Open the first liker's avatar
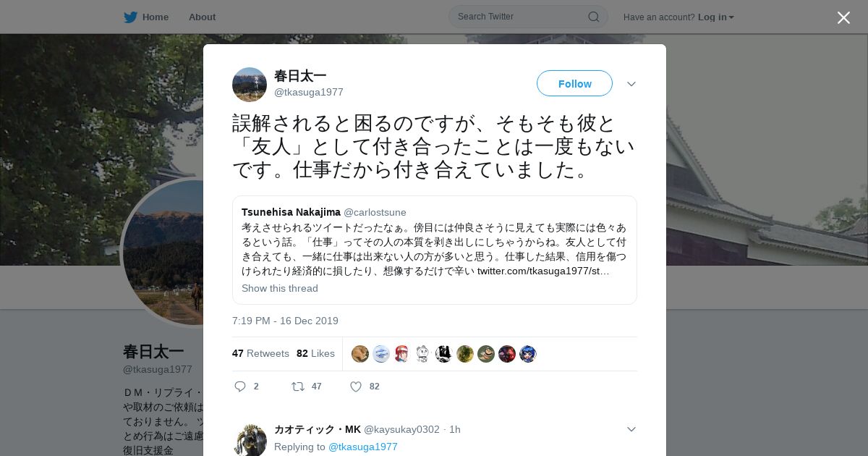 (360, 354)
